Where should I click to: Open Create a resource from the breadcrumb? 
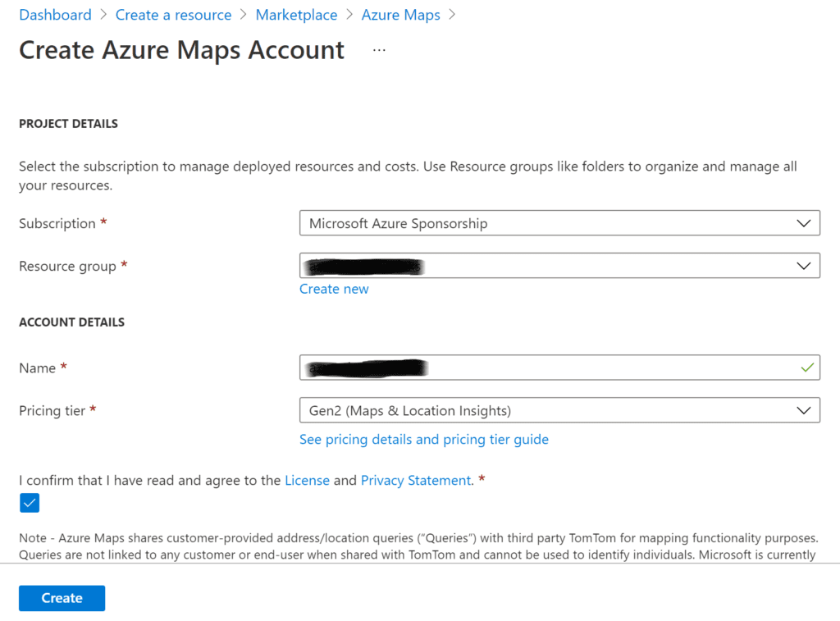(x=173, y=14)
